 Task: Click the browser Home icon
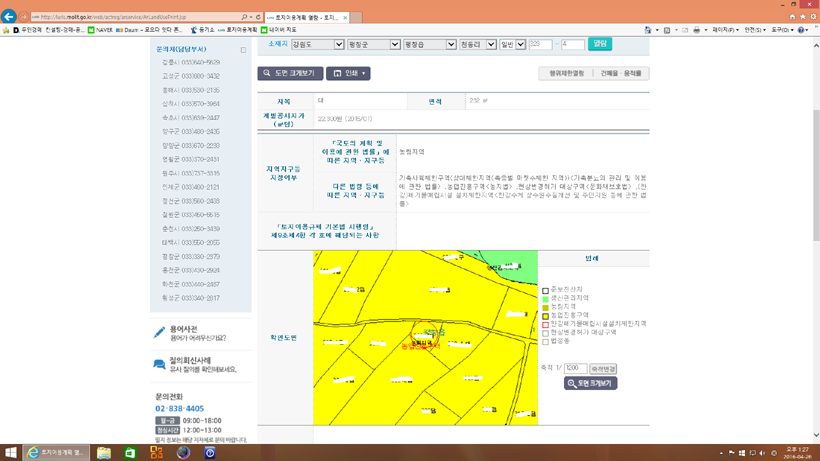coord(792,17)
